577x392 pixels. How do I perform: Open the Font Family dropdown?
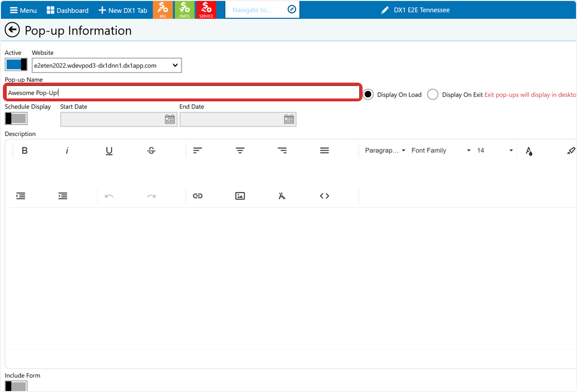point(441,150)
